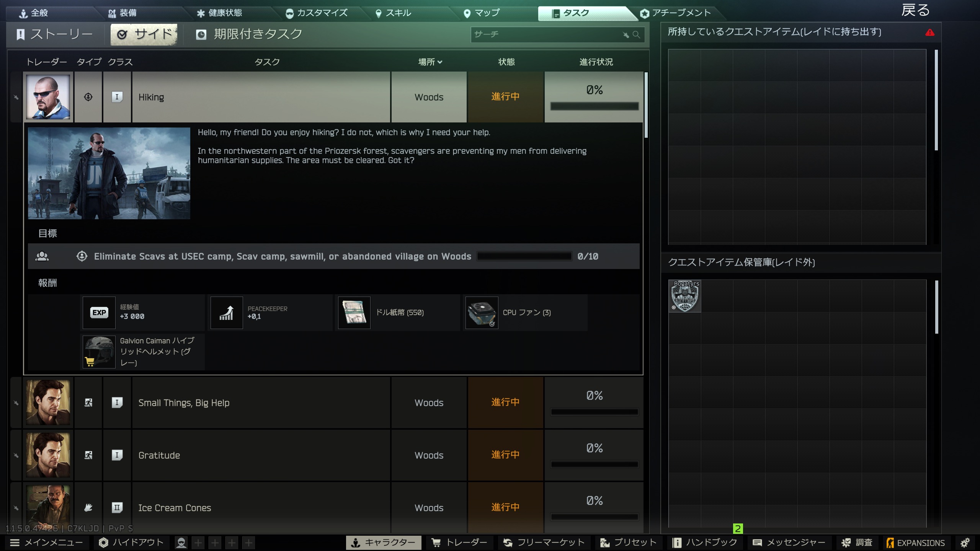Open the トレーダー button in bottom bar
The image size is (980, 551).
(459, 543)
